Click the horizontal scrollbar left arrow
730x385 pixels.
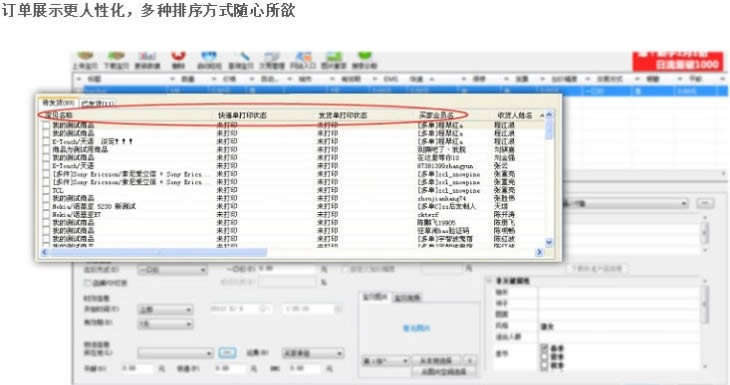pos(45,252)
